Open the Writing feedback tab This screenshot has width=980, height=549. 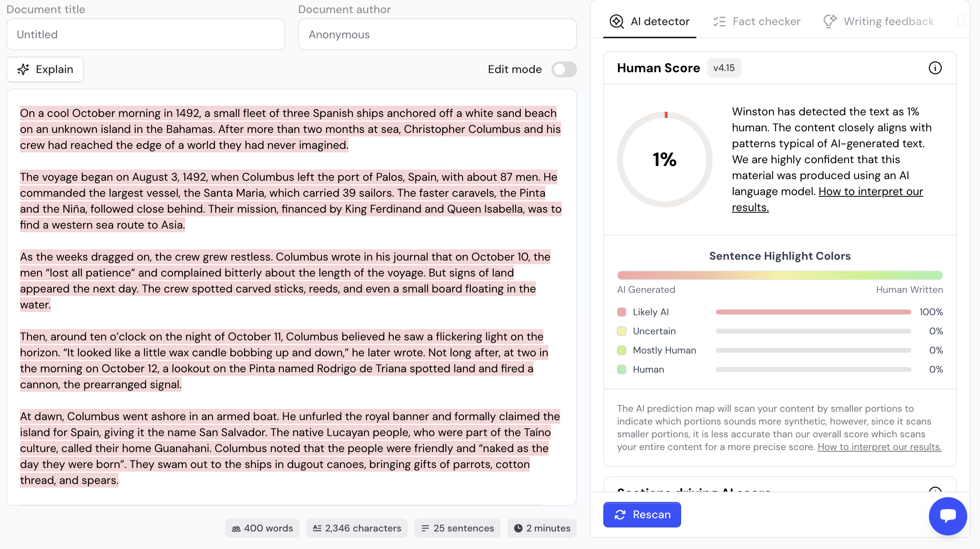(x=888, y=22)
